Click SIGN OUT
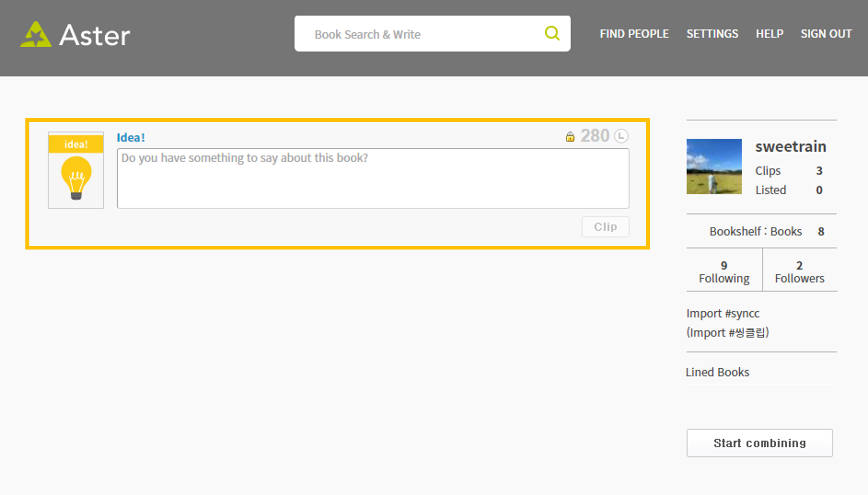The width and height of the screenshot is (868, 495). pos(826,34)
